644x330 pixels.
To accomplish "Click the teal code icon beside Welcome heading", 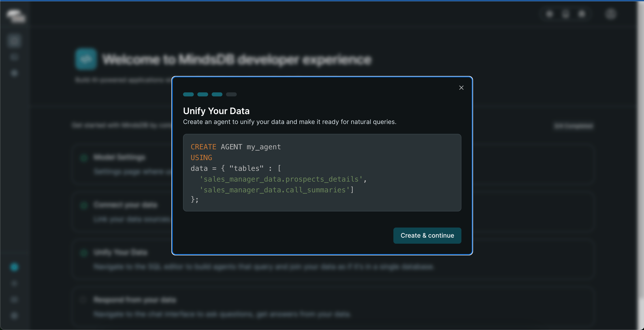I will pyautogui.click(x=86, y=59).
